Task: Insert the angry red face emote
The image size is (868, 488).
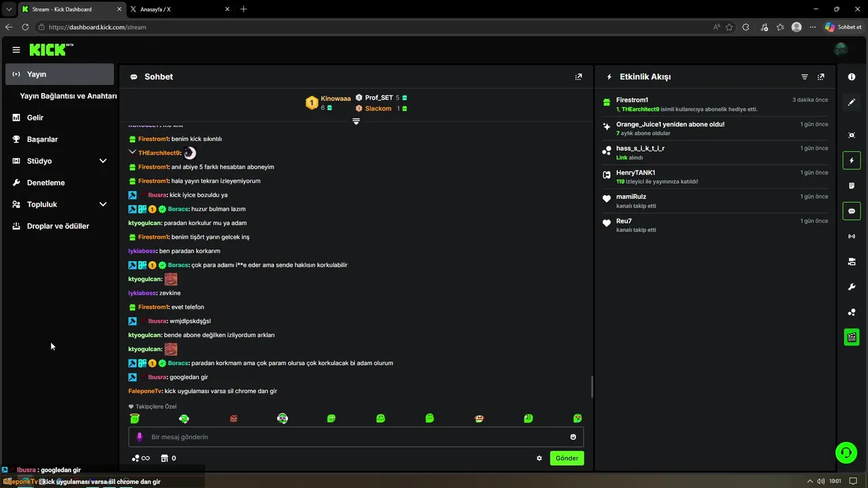Action: pos(233,419)
